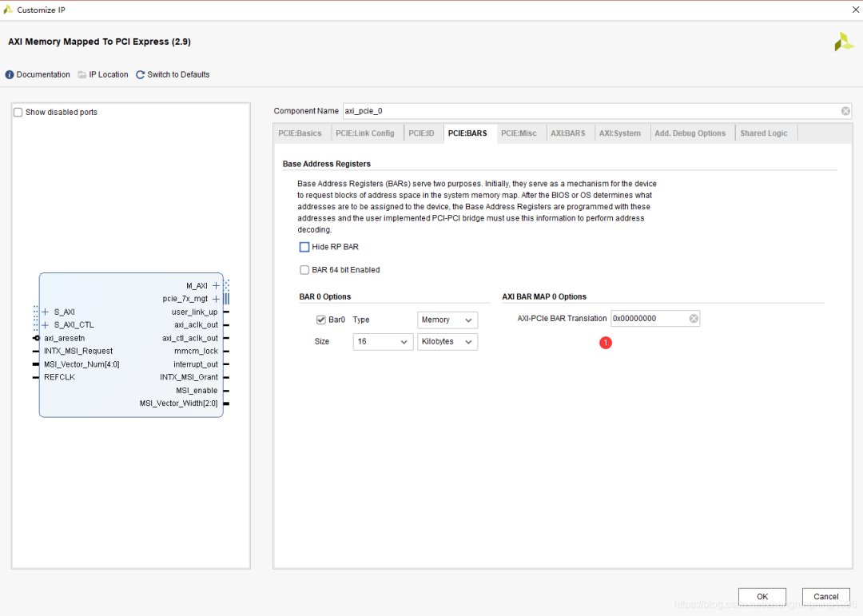Click the Switch to Defaults refresh icon

(141, 75)
